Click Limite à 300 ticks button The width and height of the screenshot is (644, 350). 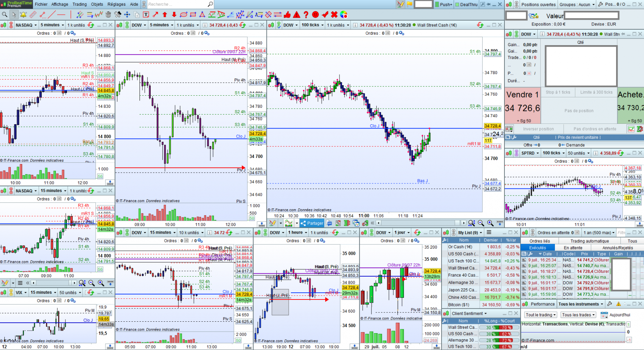(x=596, y=92)
